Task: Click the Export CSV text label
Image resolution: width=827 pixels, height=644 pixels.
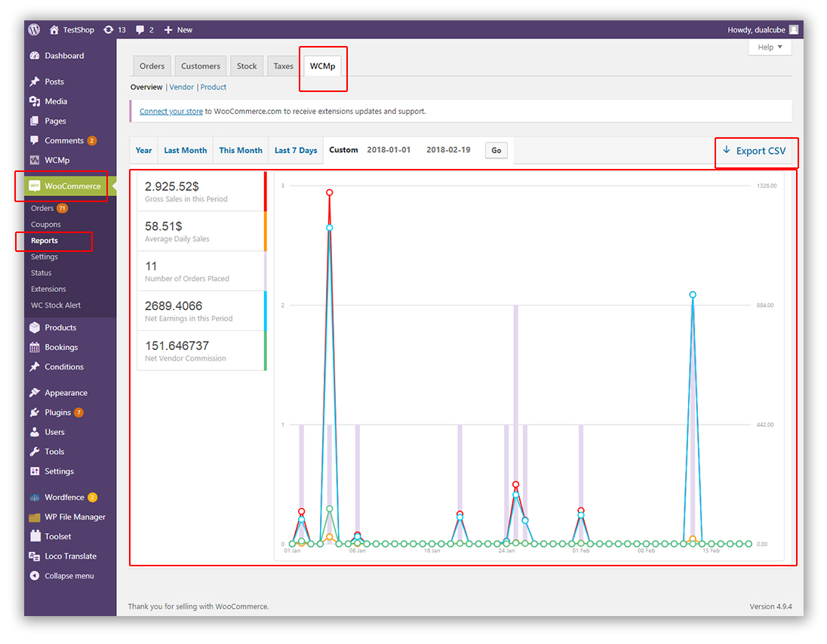Action: pyautogui.click(x=761, y=151)
